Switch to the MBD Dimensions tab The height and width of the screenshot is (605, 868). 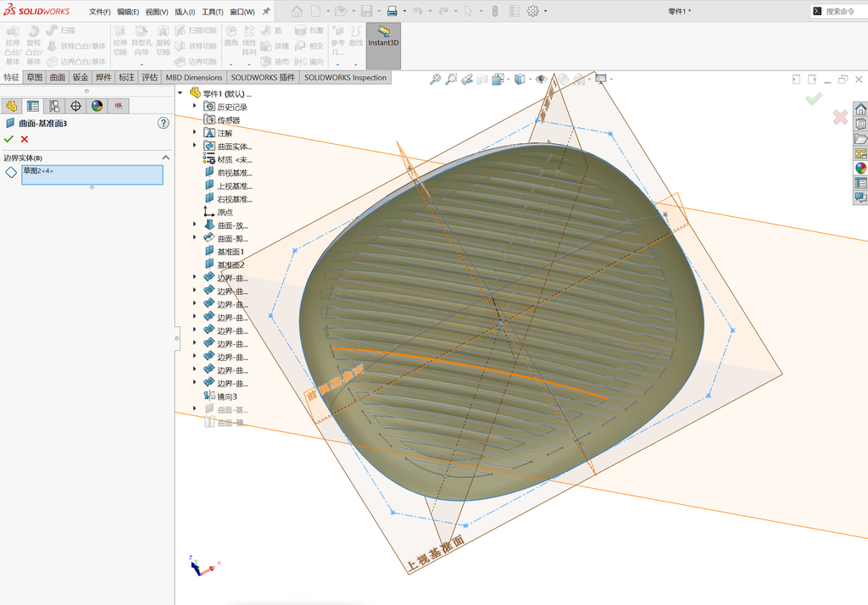coord(194,77)
